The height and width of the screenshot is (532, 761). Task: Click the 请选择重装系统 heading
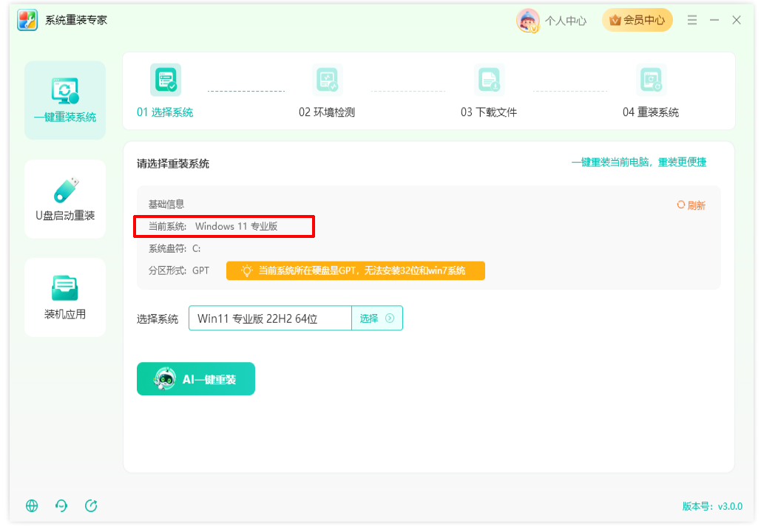(x=173, y=164)
